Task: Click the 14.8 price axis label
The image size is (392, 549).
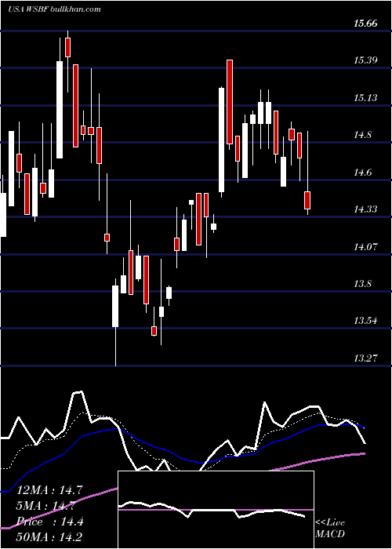Action: pyautogui.click(x=362, y=135)
